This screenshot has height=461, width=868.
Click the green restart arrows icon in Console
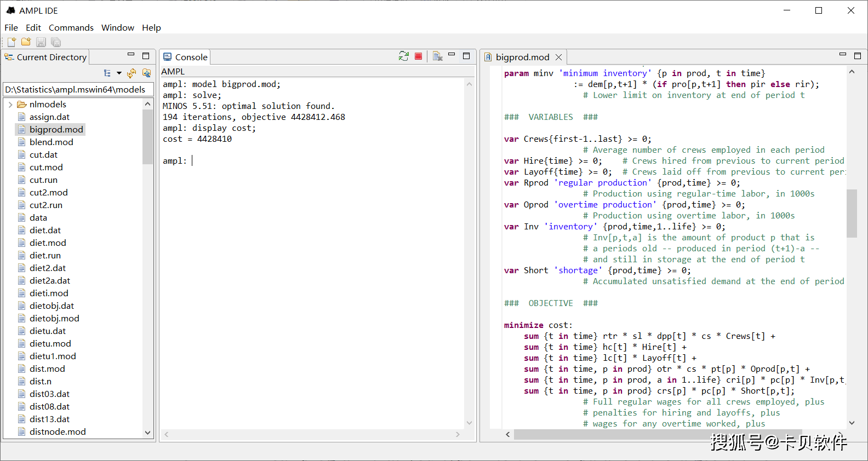click(404, 56)
